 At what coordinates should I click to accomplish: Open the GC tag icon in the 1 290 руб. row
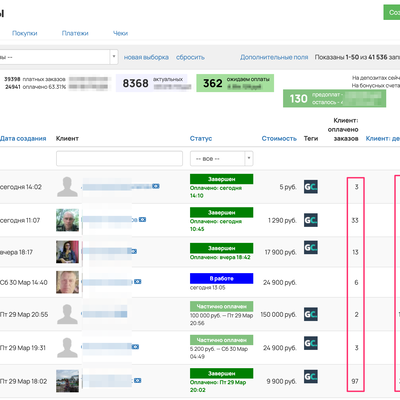tap(311, 220)
